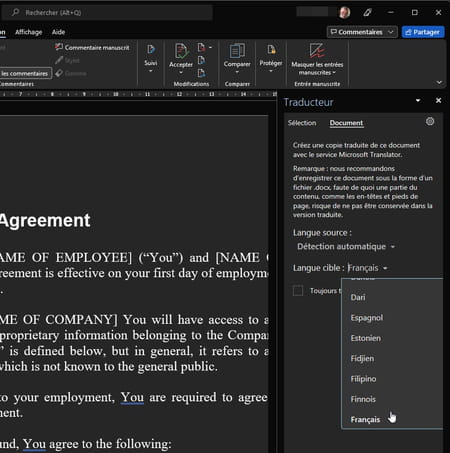Screen dimensions: 450x453
Task: Click the Partager button
Action: coord(423,32)
